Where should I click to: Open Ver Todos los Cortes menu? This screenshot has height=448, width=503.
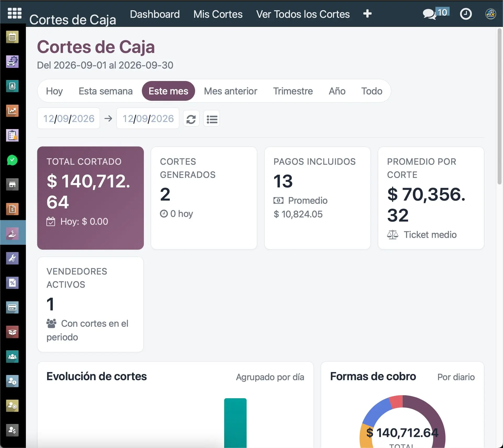click(303, 14)
